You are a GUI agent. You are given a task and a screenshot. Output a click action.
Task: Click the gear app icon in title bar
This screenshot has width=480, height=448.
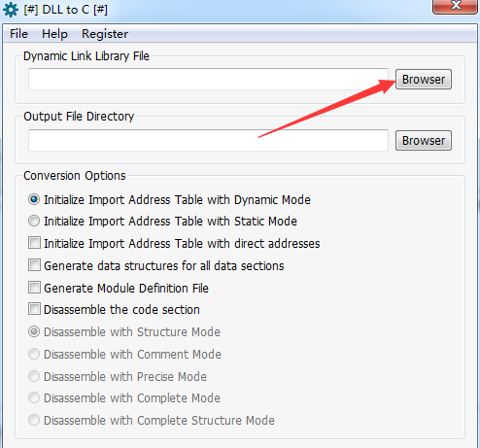coord(11,10)
